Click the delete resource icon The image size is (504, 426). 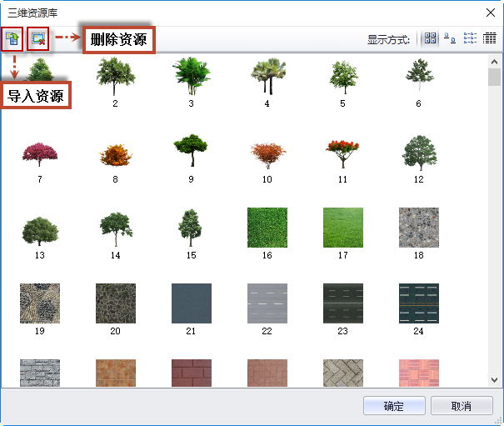pos(37,38)
